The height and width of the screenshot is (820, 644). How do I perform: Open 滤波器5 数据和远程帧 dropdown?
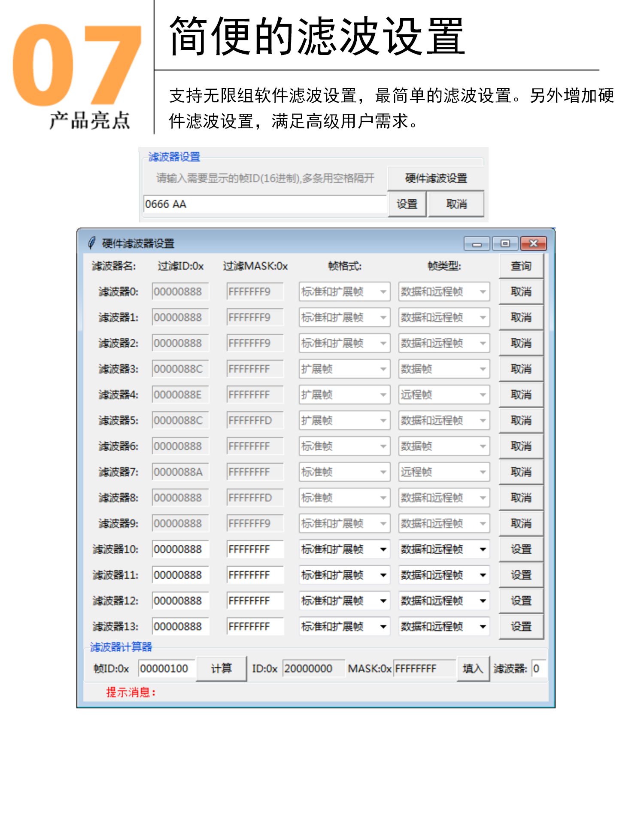point(444,421)
